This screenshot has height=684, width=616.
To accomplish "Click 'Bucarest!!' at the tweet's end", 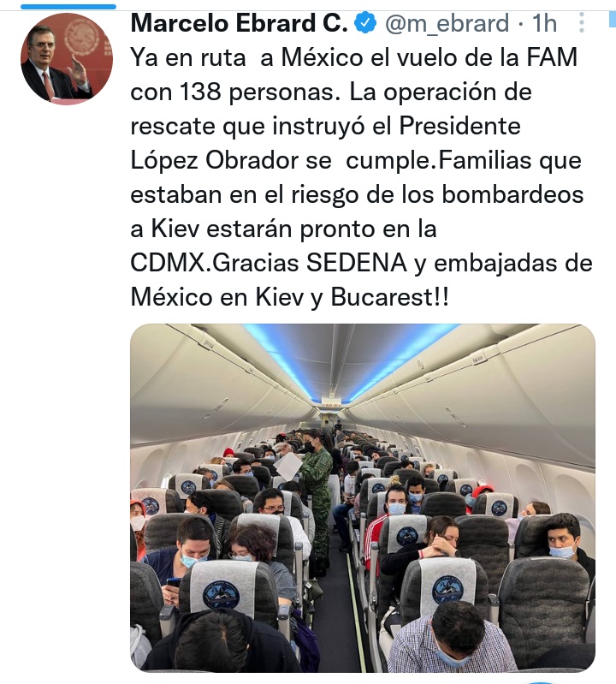I will click(389, 297).
